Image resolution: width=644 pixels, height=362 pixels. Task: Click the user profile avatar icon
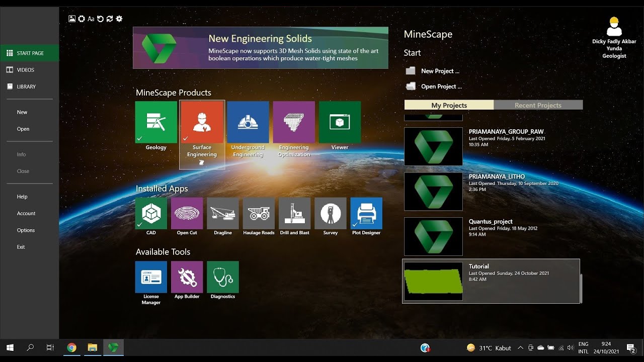(614, 26)
